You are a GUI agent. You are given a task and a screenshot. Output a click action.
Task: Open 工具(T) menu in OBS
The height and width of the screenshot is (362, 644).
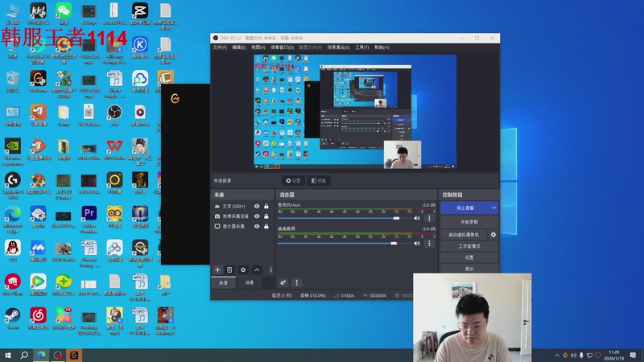(x=361, y=47)
